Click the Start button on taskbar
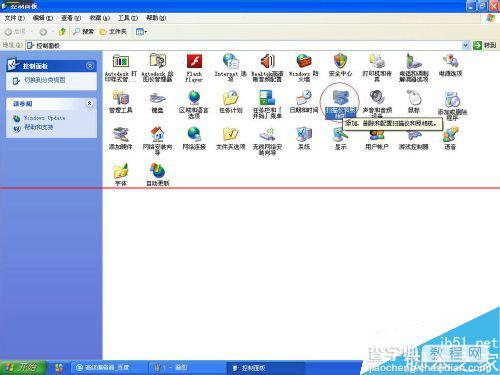500x375 pixels. coord(23,368)
